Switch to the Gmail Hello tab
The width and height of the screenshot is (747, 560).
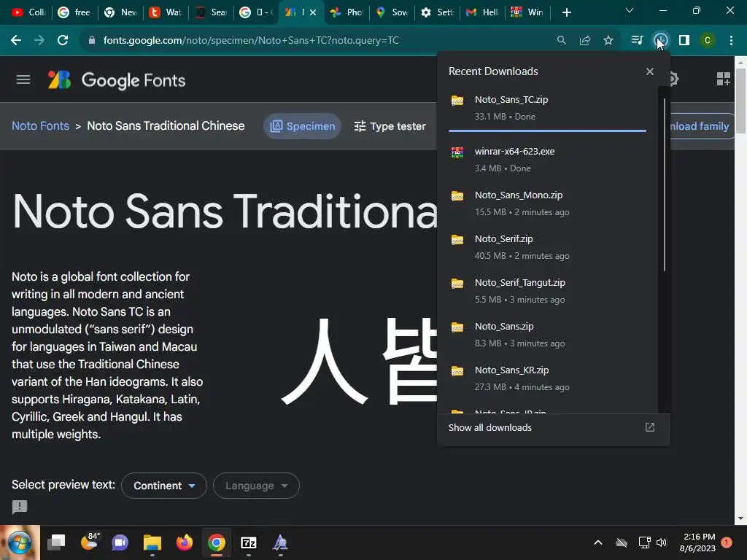(483, 12)
